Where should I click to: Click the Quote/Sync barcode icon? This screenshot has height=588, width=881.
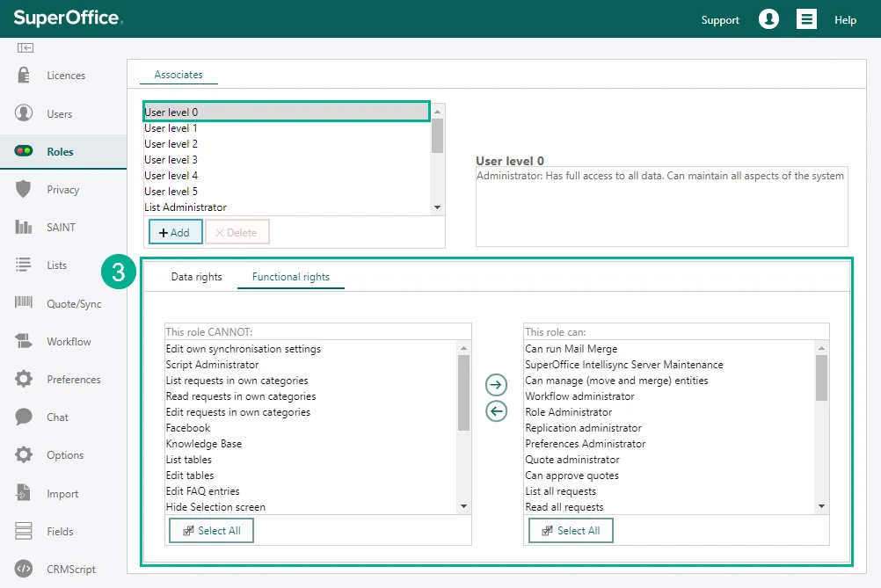pyautogui.click(x=24, y=303)
